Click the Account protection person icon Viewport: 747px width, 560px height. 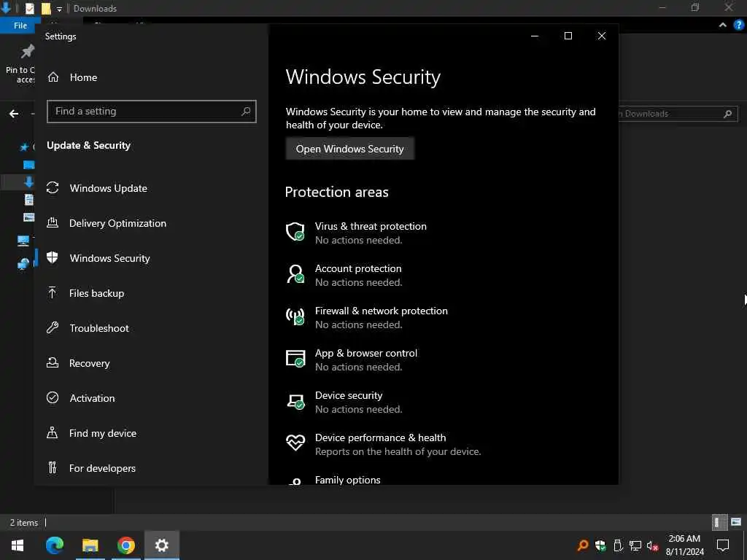[295, 274]
